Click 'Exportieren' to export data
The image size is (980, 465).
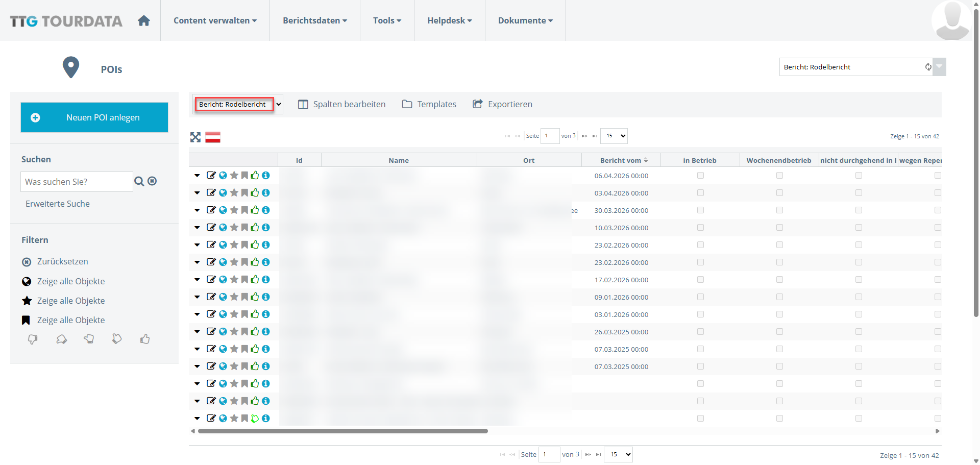(x=502, y=104)
